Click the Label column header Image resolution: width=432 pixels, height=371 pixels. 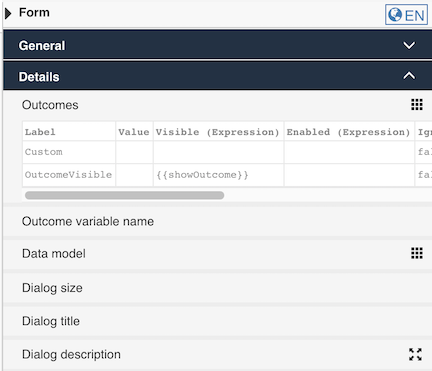tap(69, 131)
